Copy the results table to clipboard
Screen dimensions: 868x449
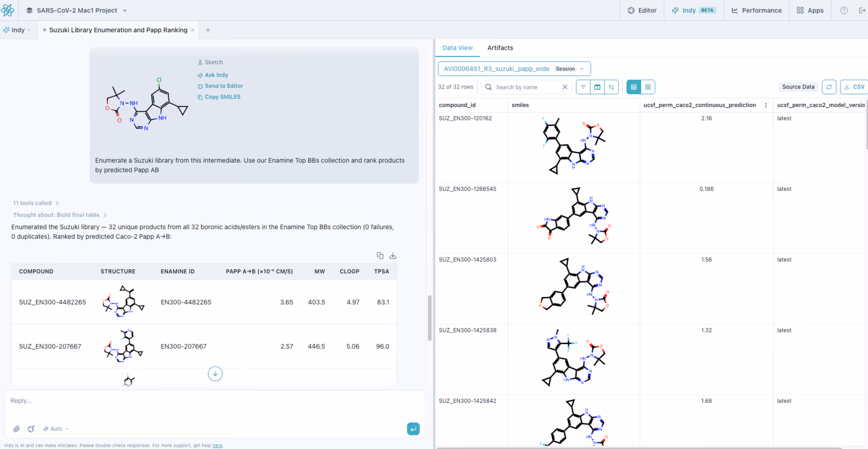[380, 256]
